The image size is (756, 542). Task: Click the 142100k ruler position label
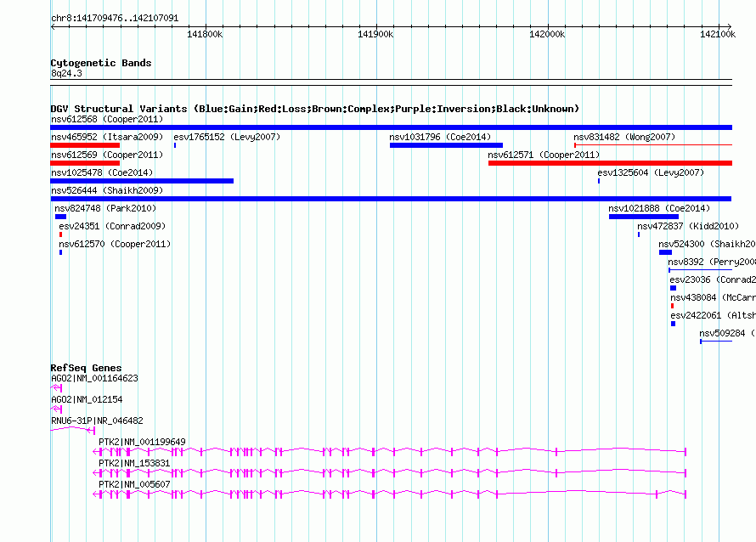point(718,34)
